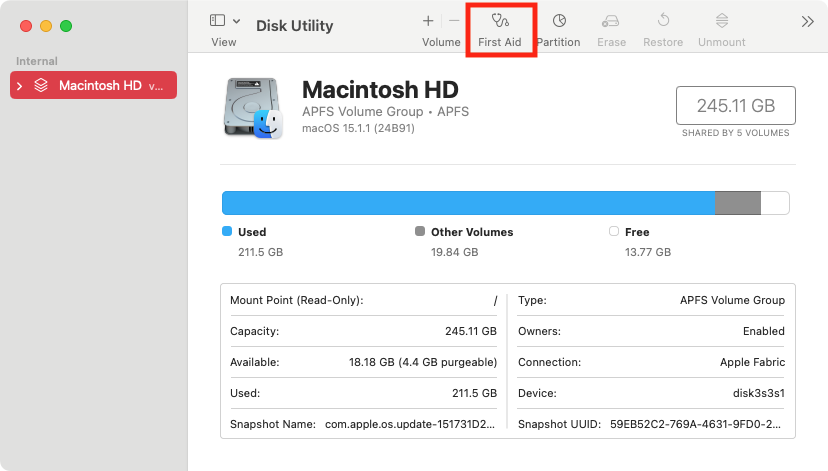Add a volume with the plus icon
This screenshot has width=828, height=471.
pyautogui.click(x=428, y=21)
